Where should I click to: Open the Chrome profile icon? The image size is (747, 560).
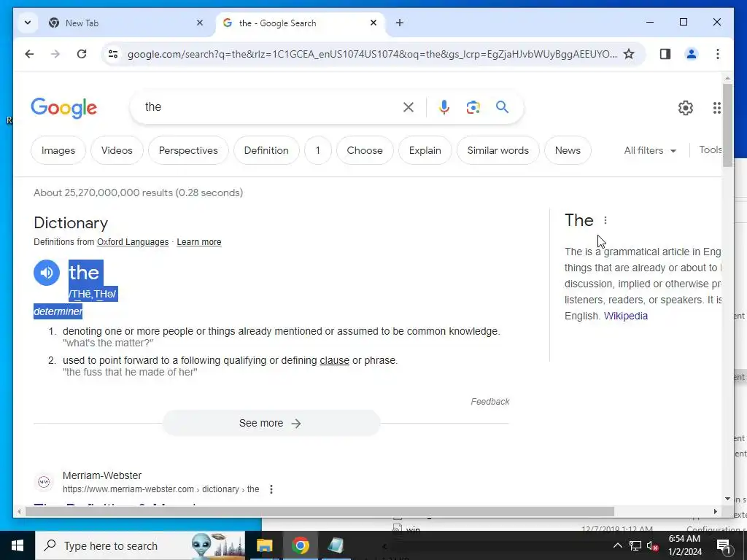pyautogui.click(x=692, y=54)
